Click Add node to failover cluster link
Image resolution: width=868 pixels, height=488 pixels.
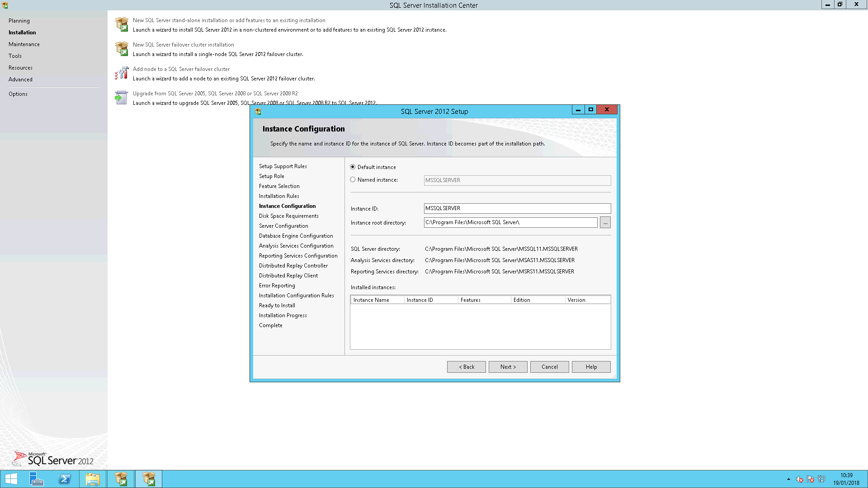[181, 69]
